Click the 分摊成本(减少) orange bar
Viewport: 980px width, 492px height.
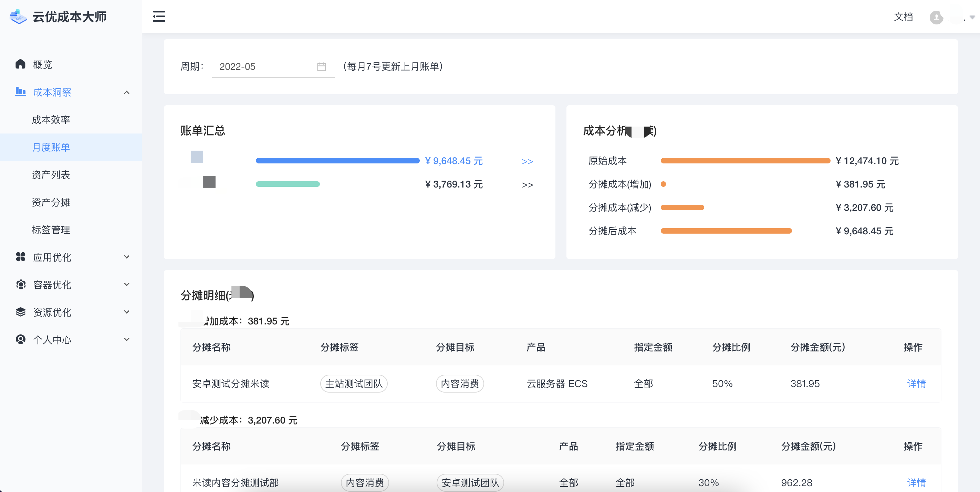(x=682, y=207)
